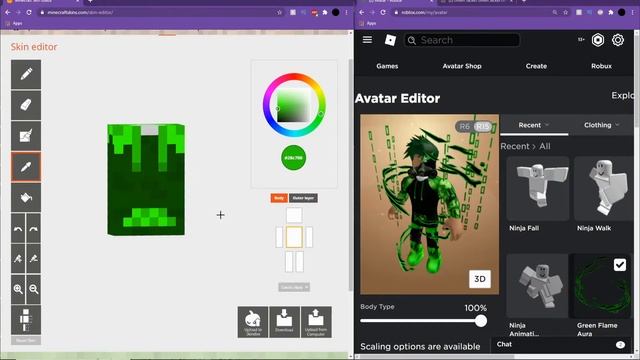
Task: Select the Color picker eyedropper tool
Action: tap(26, 167)
